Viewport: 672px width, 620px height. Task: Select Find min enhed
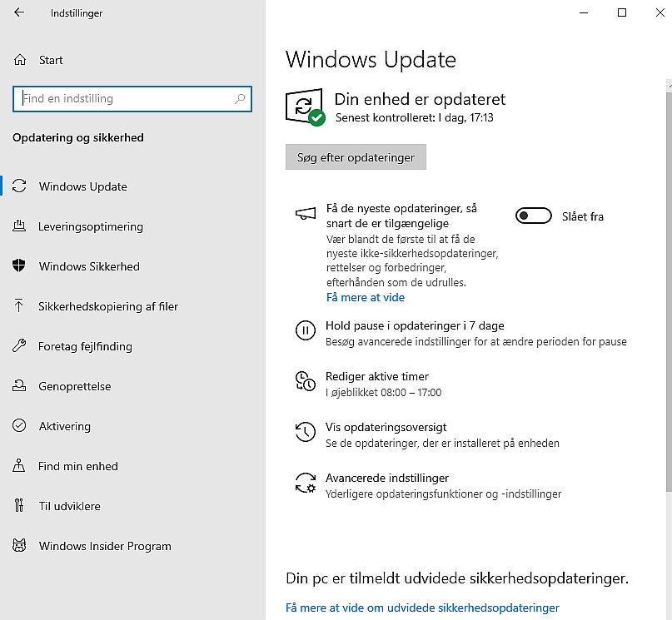coord(77,466)
